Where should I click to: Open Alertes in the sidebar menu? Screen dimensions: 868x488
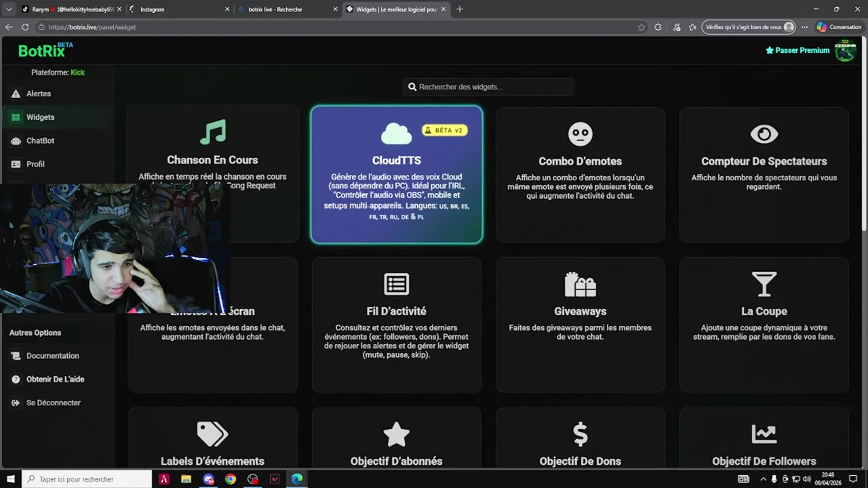pos(39,94)
